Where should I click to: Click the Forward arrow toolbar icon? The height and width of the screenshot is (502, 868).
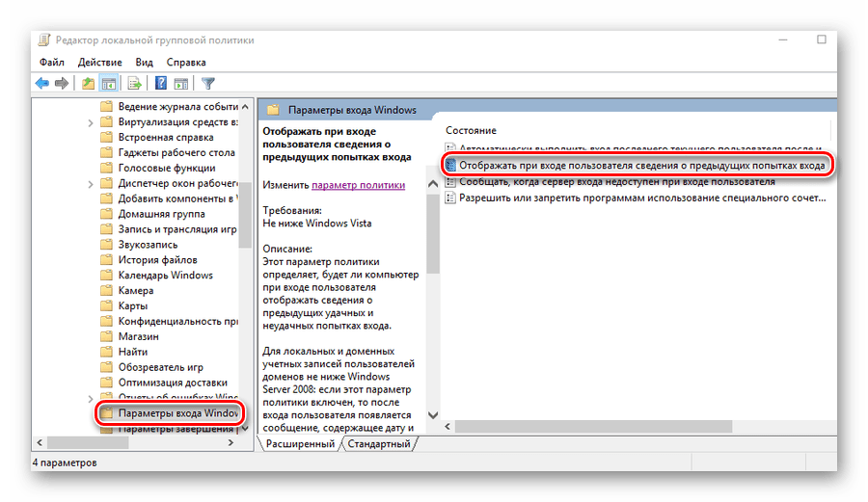pos(62,84)
